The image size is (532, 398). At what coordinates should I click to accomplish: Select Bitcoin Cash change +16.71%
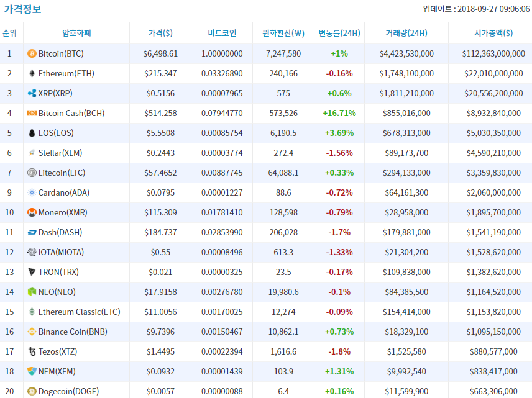point(339,113)
